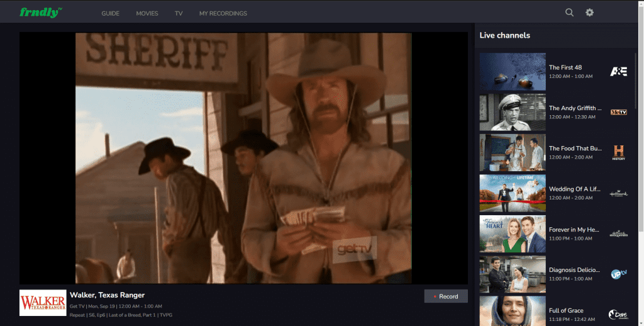Image resolution: width=644 pixels, height=326 pixels.
Task: Select the UPtv channel logo
Action: (619, 274)
